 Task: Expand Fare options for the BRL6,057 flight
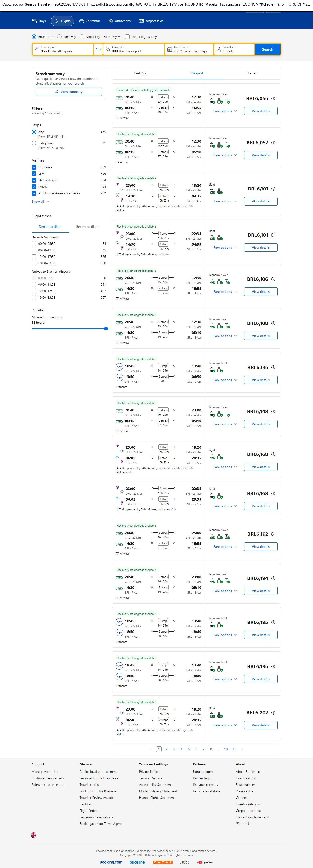(225, 155)
